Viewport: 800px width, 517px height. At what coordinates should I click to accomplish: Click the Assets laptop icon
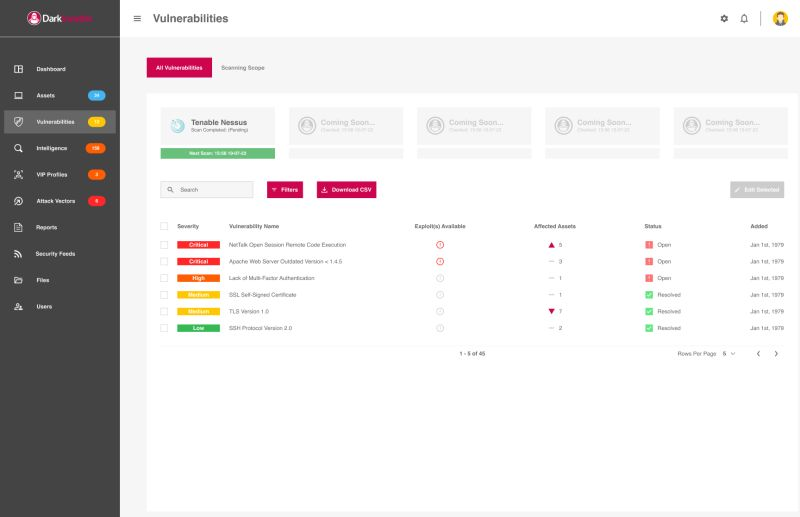[18, 95]
